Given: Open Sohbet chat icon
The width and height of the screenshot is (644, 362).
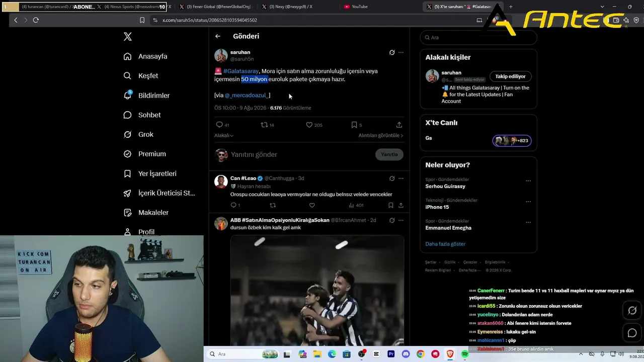Looking at the screenshot, I should point(128,115).
